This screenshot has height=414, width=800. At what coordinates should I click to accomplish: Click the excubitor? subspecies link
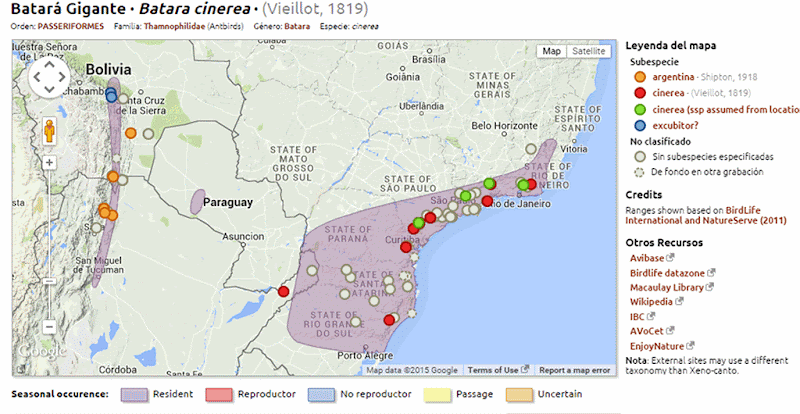[x=675, y=126]
